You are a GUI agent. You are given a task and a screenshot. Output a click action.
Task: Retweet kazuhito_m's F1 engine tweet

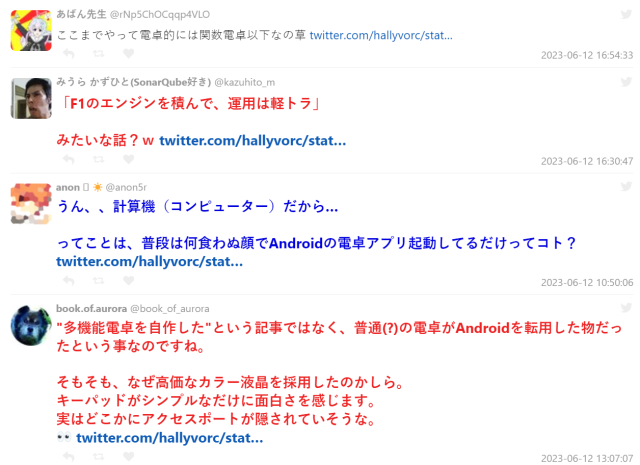click(98, 159)
